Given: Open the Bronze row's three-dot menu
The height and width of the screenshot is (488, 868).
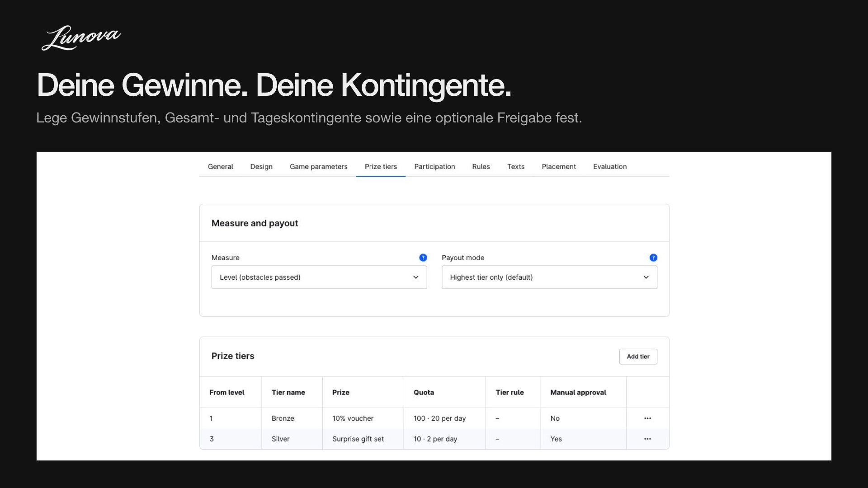Looking at the screenshot, I should [x=647, y=418].
